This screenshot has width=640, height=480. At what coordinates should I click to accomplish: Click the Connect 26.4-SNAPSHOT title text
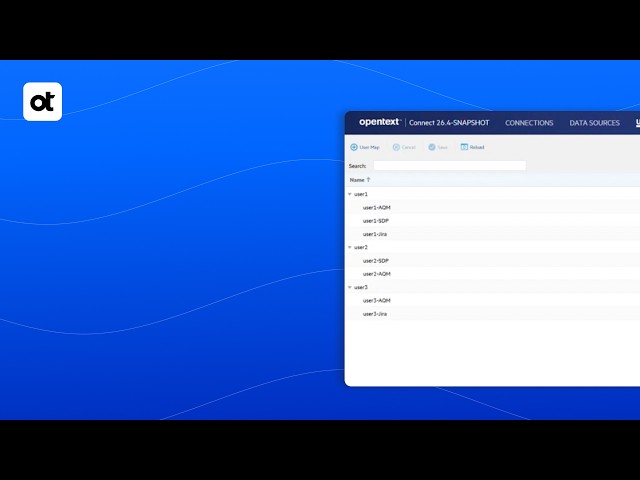(449, 123)
